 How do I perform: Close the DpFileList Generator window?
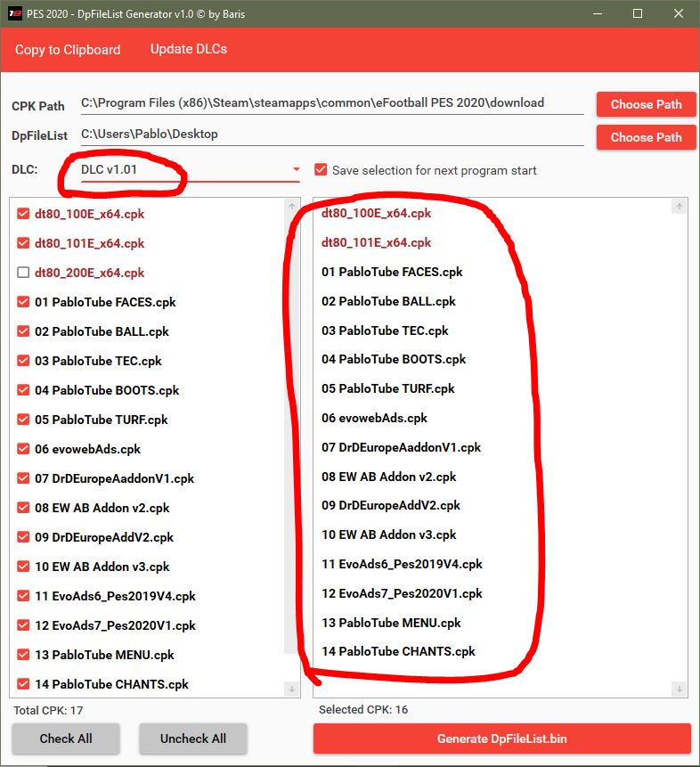coord(679,13)
